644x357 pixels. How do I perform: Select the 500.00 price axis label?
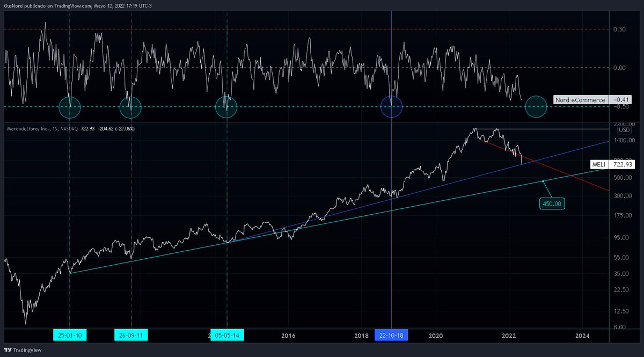pos(622,178)
